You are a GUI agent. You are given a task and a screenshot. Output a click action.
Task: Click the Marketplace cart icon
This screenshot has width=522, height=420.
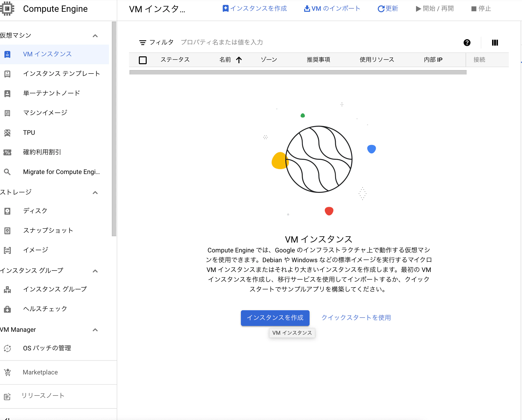click(x=7, y=372)
